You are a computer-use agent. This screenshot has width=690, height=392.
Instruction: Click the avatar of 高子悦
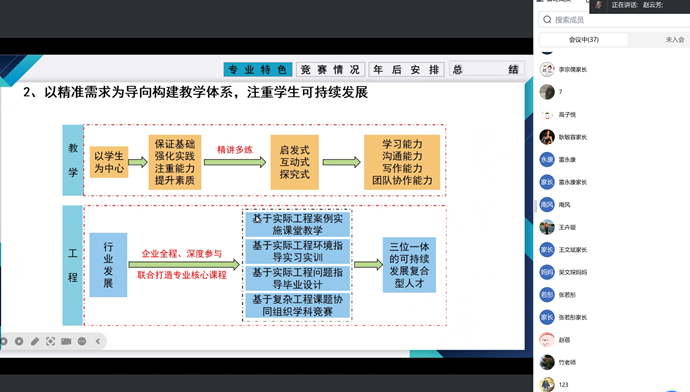[x=547, y=115]
